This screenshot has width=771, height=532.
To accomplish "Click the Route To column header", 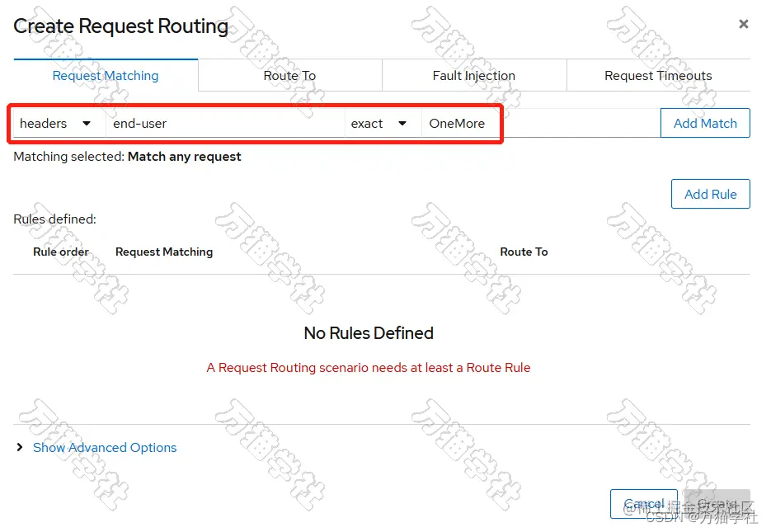I will coord(524,252).
